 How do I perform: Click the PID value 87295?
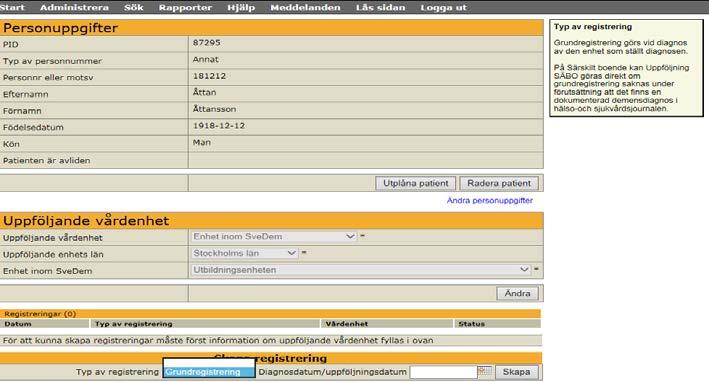pos(207,42)
